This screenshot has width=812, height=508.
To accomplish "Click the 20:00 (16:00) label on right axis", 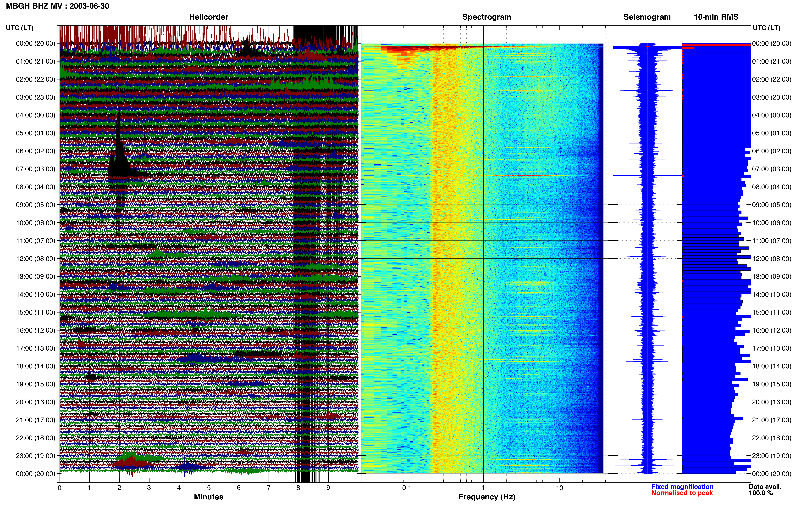I will click(772, 402).
